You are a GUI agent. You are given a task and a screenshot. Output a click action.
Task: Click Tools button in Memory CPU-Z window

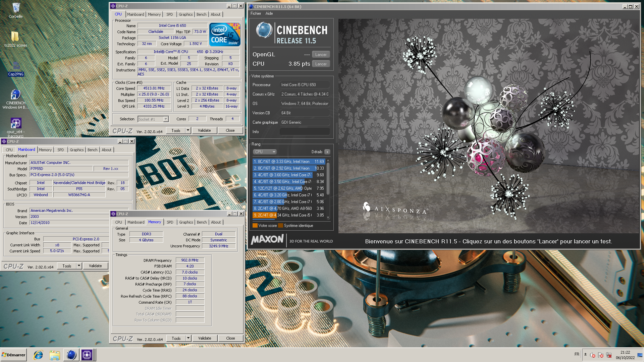tap(176, 338)
